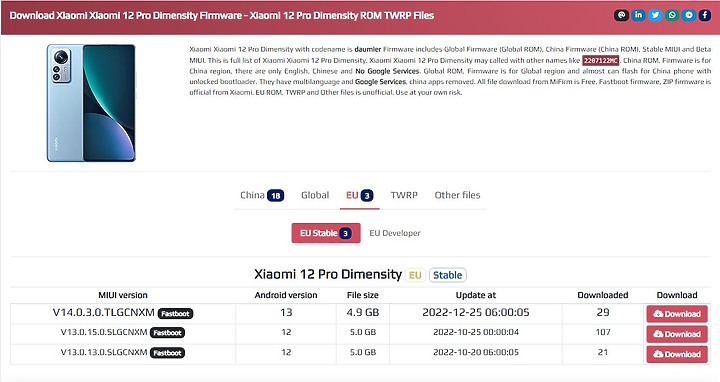Click the Xiaomi 12 Pro Dimensity table heading

(x=328, y=275)
